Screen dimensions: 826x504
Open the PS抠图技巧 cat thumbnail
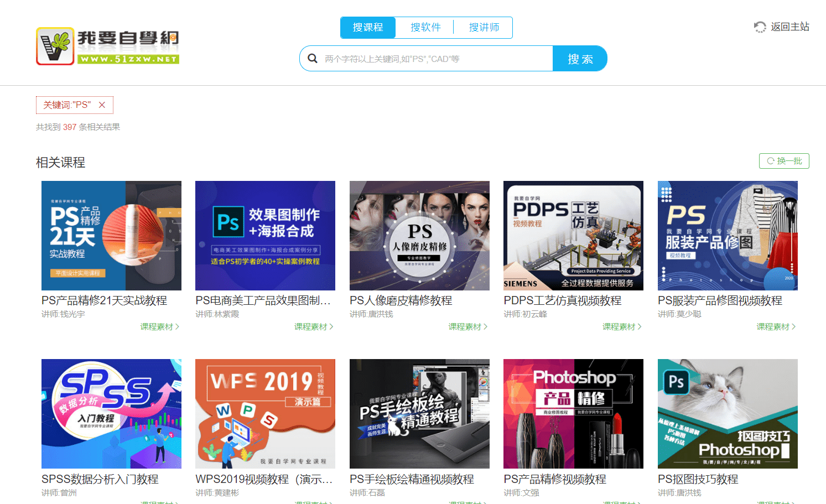728,414
